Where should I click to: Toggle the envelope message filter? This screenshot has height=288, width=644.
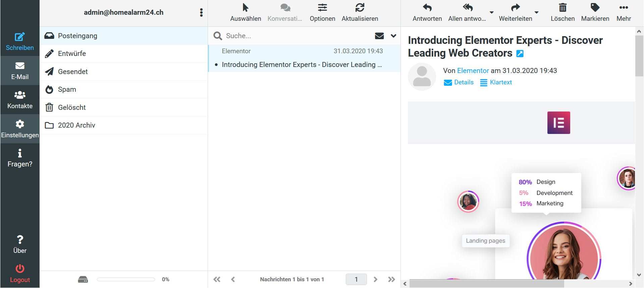click(379, 36)
